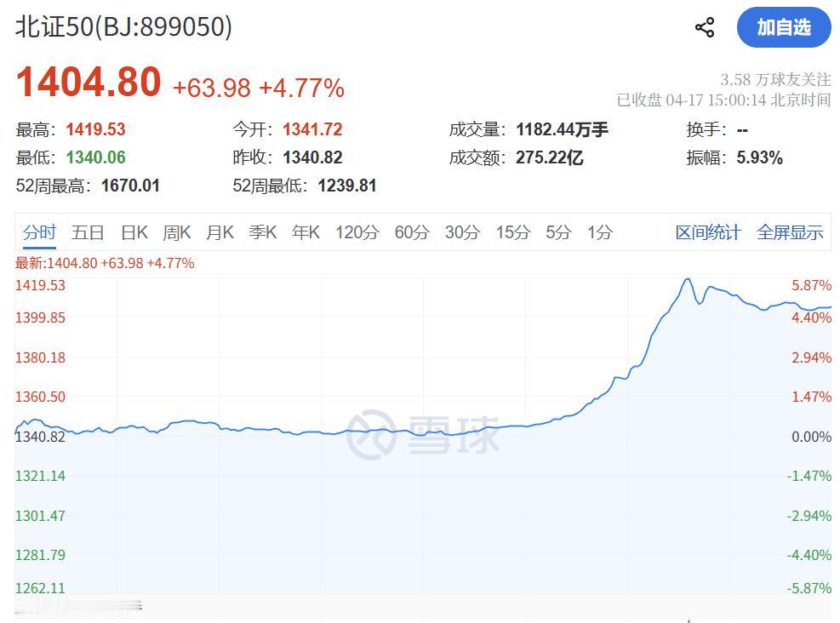This screenshot has height=623, width=840.
Task: Select the 分时 intraday tab
Action: (40, 231)
